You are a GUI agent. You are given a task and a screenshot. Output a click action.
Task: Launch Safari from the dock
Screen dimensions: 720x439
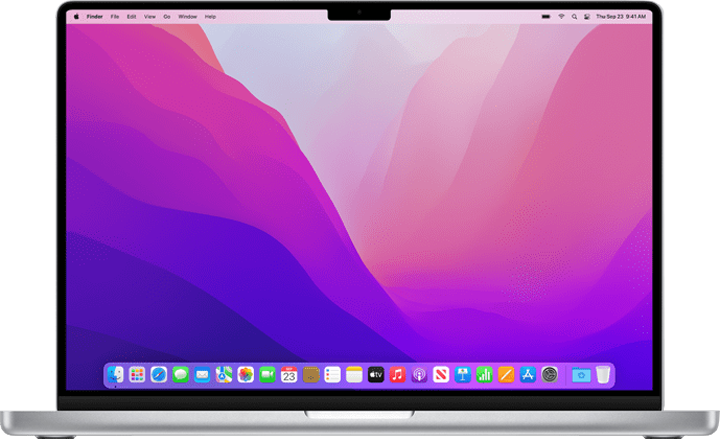(x=158, y=375)
